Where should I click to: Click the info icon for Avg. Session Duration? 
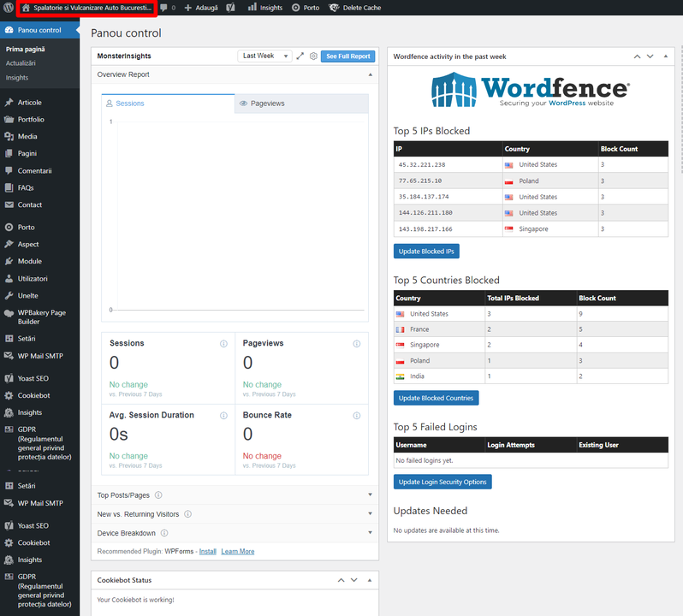pyautogui.click(x=223, y=415)
